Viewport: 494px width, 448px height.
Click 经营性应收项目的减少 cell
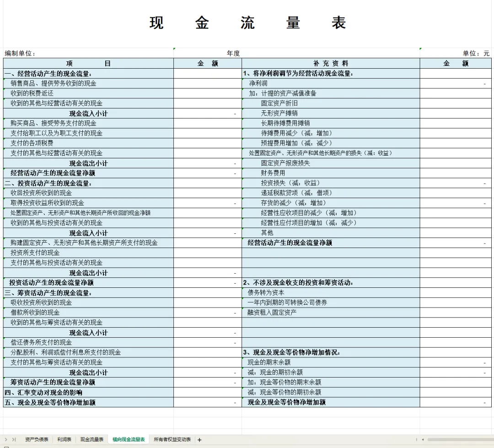coord(331,213)
